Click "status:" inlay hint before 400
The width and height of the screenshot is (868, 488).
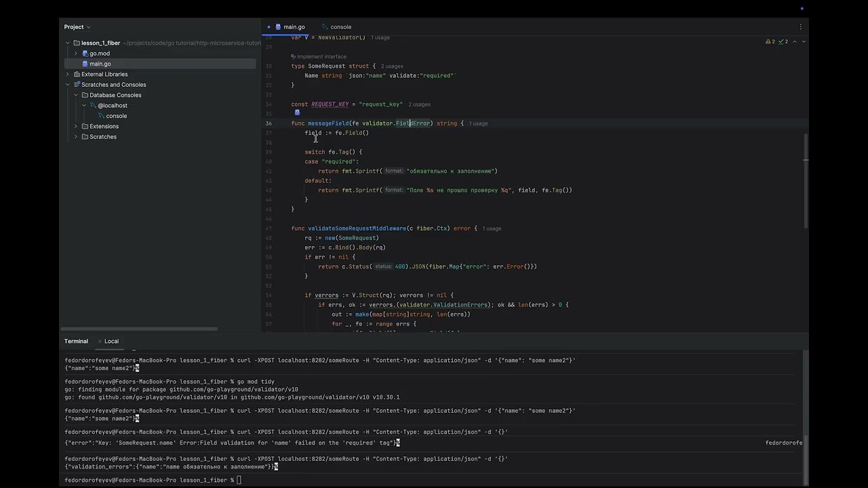pyautogui.click(x=383, y=266)
